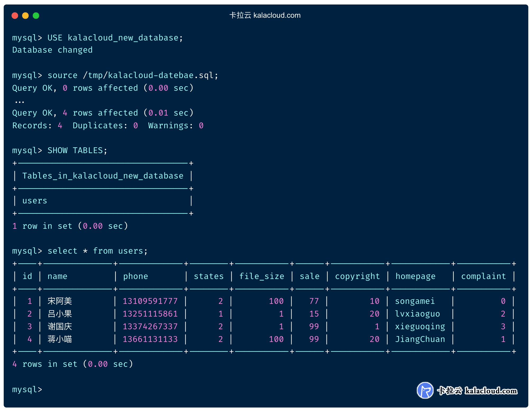The width and height of the screenshot is (532, 412).
Task: Click the yellow traffic light button
Action: coord(26,16)
